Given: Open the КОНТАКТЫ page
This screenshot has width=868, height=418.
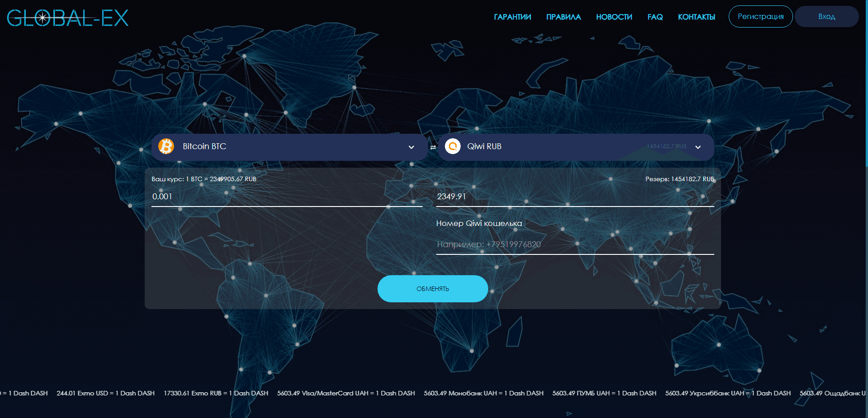Looking at the screenshot, I should 696,17.
